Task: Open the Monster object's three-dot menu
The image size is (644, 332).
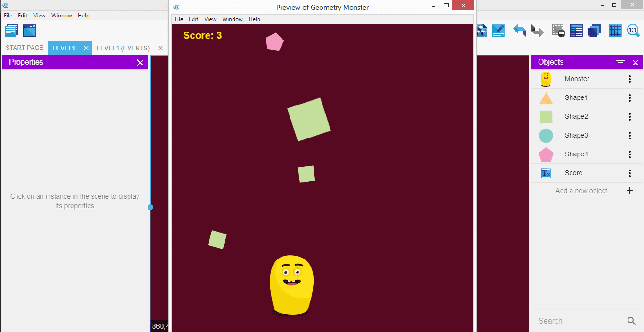Action: coord(630,79)
